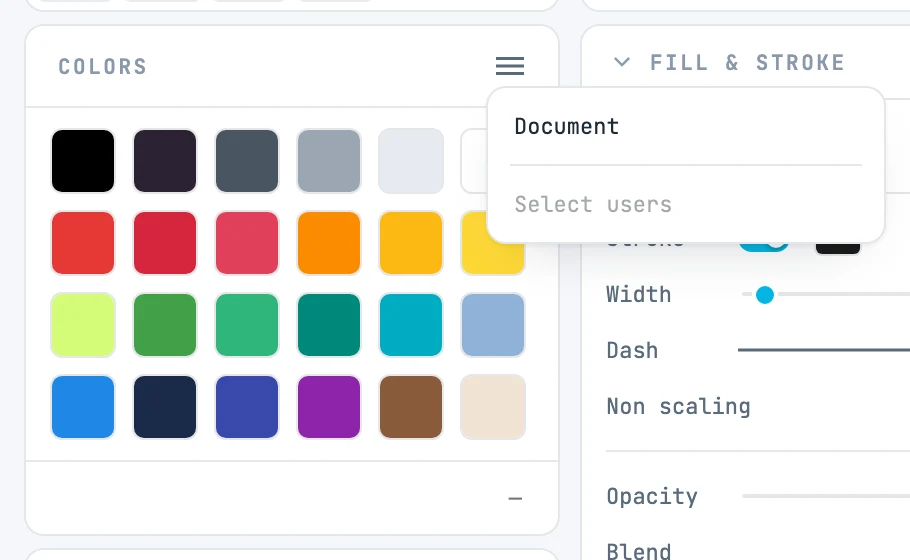
Task: Click the Width label
Action: tap(638, 294)
